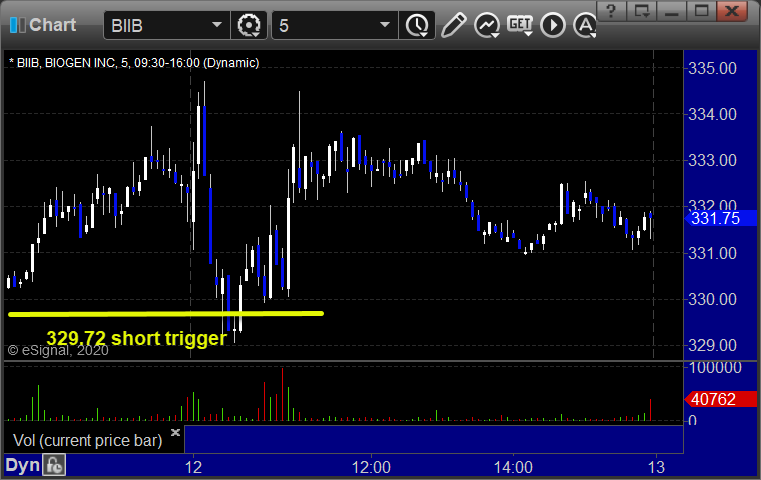Image resolution: width=761 pixels, height=480 pixels.
Task: Open the alerts A icon menu
Action: (584, 25)
